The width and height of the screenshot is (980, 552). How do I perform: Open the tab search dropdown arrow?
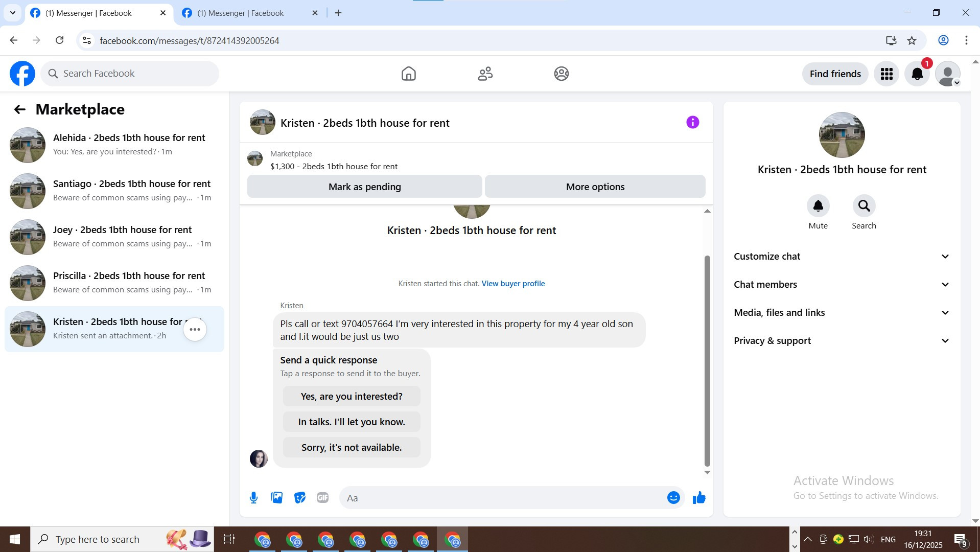click(13, 13)
